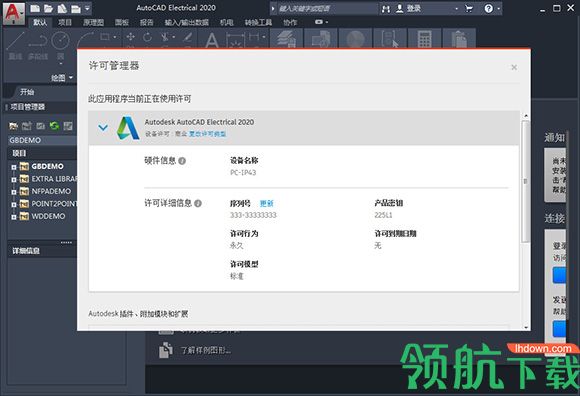580x396 pixels.
Task: Click the fourth quick access toolbar icon
Action: (75, 8)
